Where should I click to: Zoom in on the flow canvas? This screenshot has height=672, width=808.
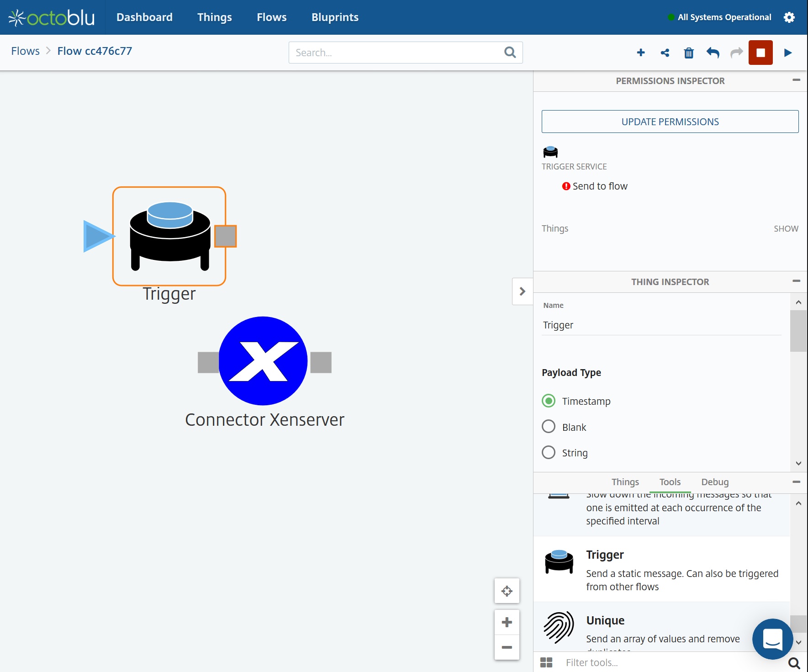507,622
